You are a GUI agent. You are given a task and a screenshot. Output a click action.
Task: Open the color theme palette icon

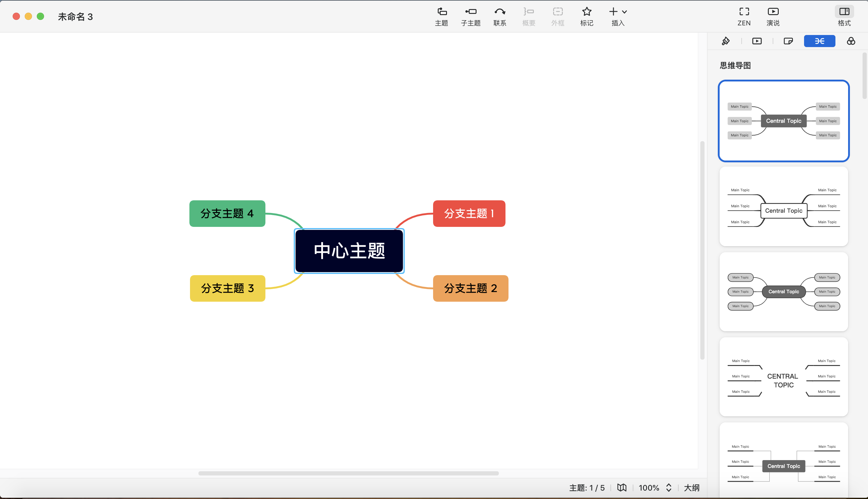click(851, 41)
